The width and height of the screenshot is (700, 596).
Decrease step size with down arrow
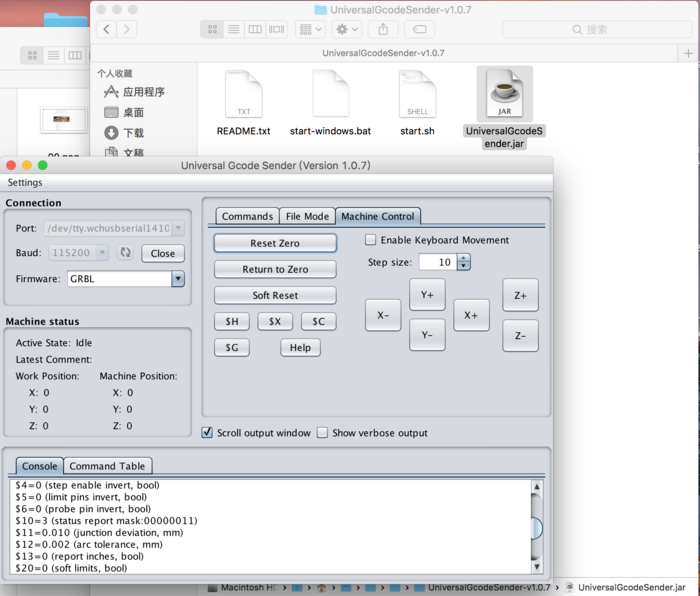pyautogui.click(x=464, y=266)
